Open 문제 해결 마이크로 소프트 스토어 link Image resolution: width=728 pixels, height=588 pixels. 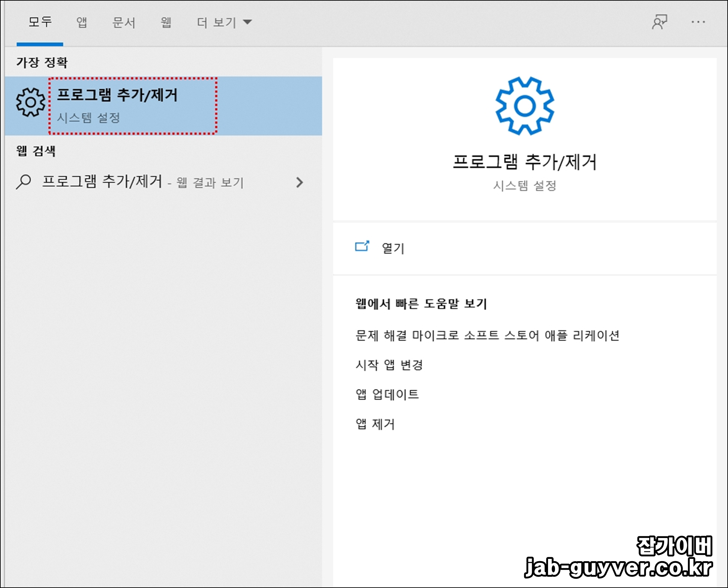(487, 335)
